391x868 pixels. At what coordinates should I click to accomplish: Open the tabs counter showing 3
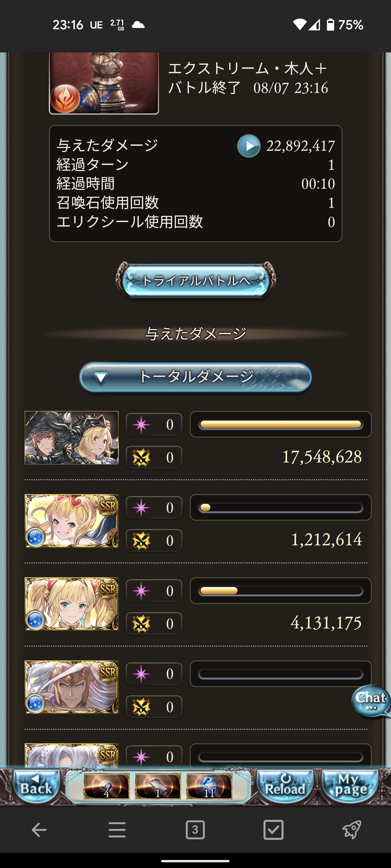195,830
